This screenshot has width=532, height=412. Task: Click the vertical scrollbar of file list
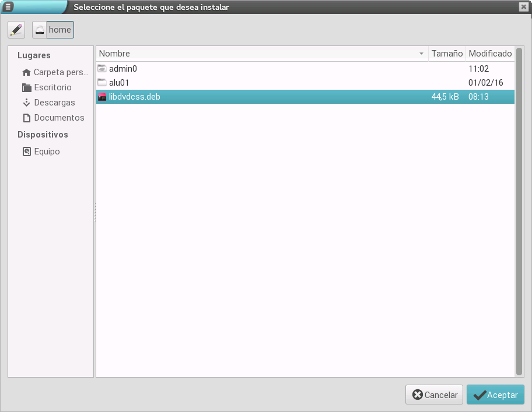pyautogui.click(x=519, y=211)
